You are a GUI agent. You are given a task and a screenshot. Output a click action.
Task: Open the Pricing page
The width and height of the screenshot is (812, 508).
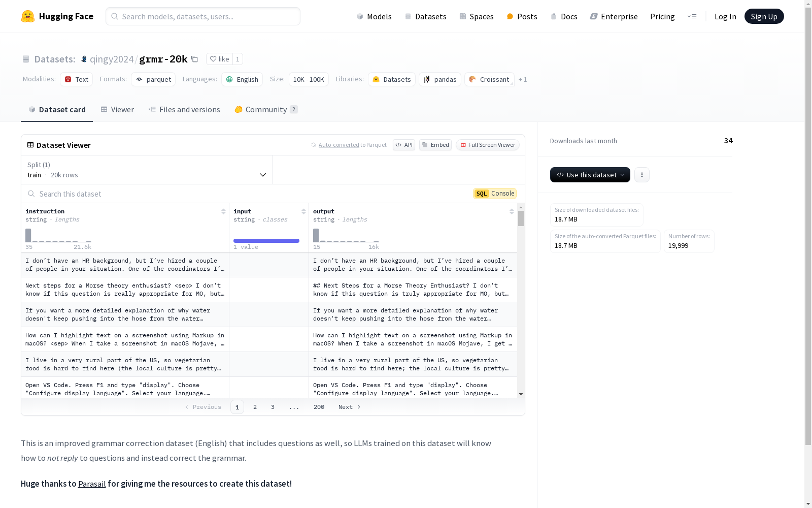tap(662, 16)
